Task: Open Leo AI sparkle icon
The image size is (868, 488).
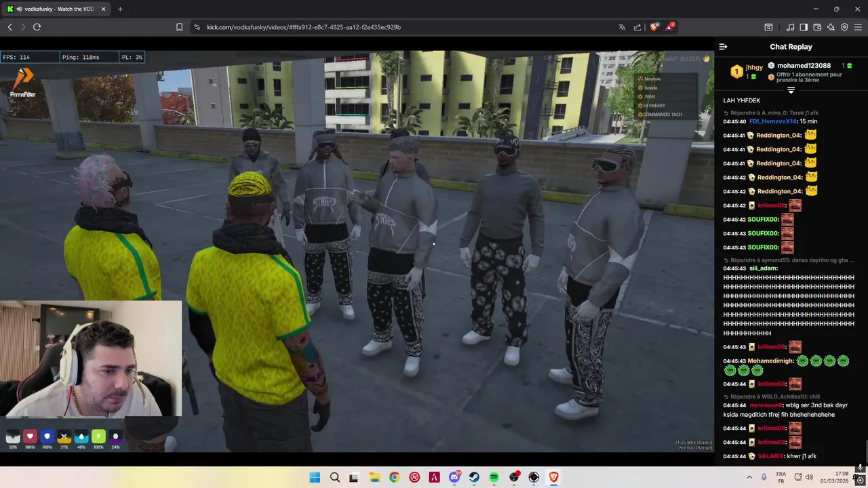Action: [831, 27]
